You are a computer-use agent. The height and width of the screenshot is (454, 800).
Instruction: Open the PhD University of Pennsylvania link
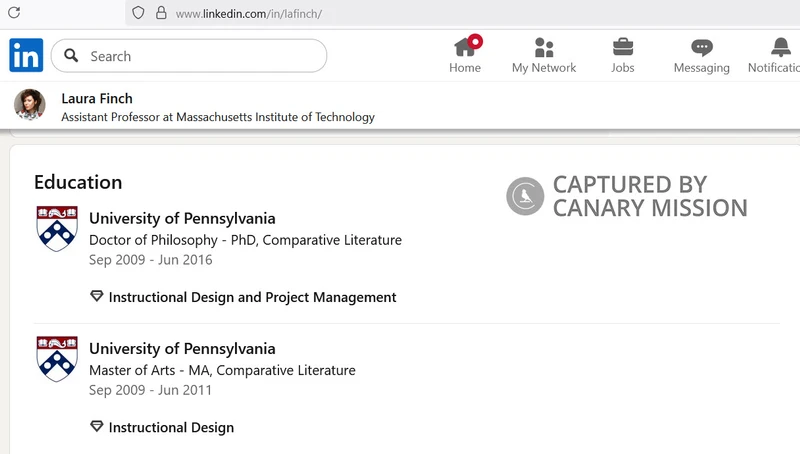[182, 218]
